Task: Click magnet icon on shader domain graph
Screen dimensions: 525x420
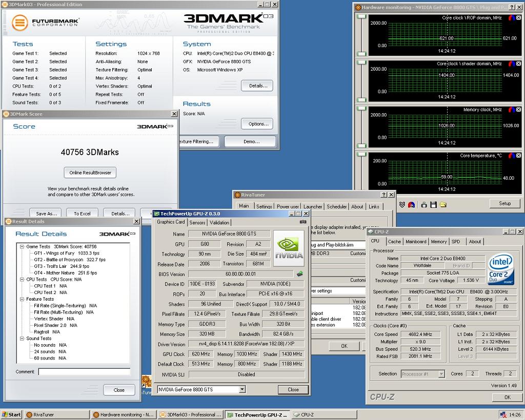Action: pos(512,64)
